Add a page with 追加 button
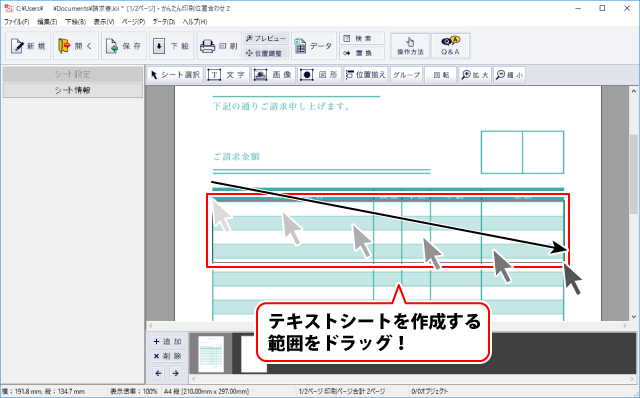 click(167, 341)
